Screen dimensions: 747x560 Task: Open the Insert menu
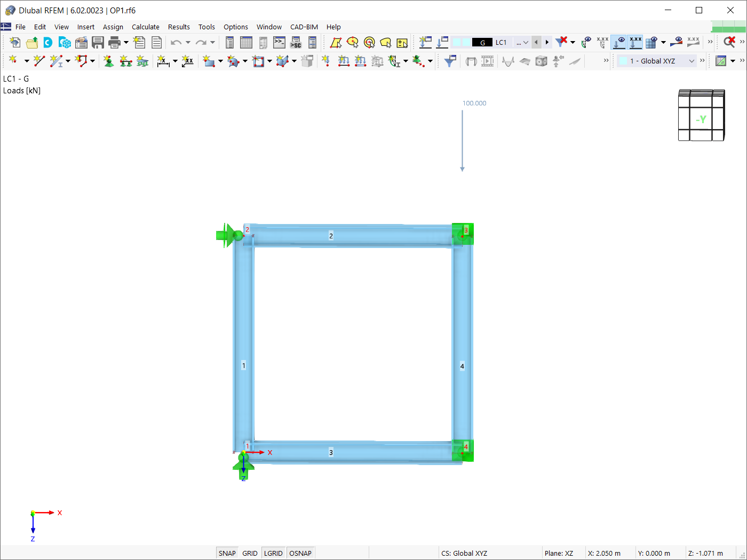click(x=85, y=27)
